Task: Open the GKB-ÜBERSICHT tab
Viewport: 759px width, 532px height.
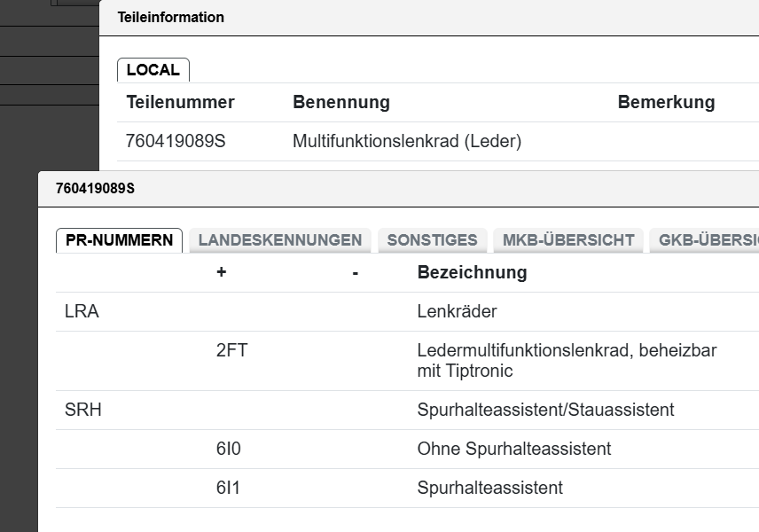Action: (704, 240)
